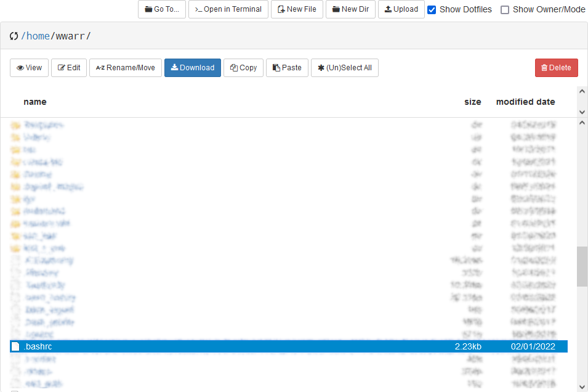588x392 pixels.
Task: Create a New File
Action: pyautogui.click(x=297, y=9)
